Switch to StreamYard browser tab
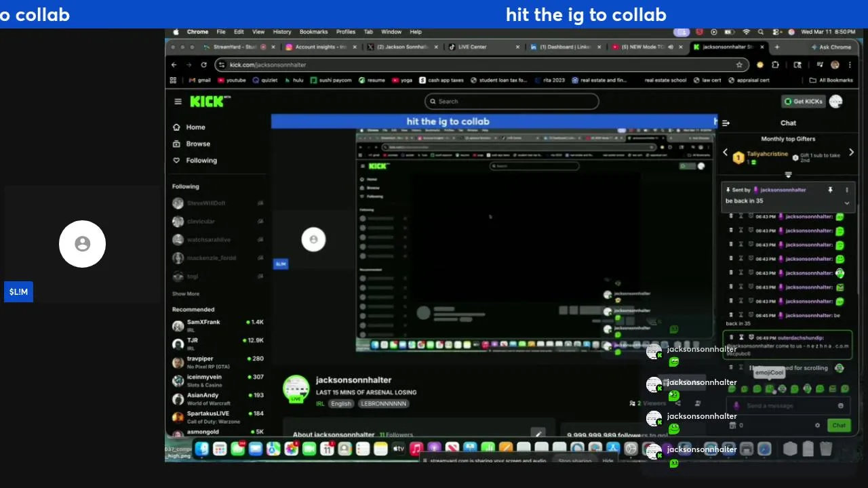Screen dimensions: 868x488 point(238,47)
